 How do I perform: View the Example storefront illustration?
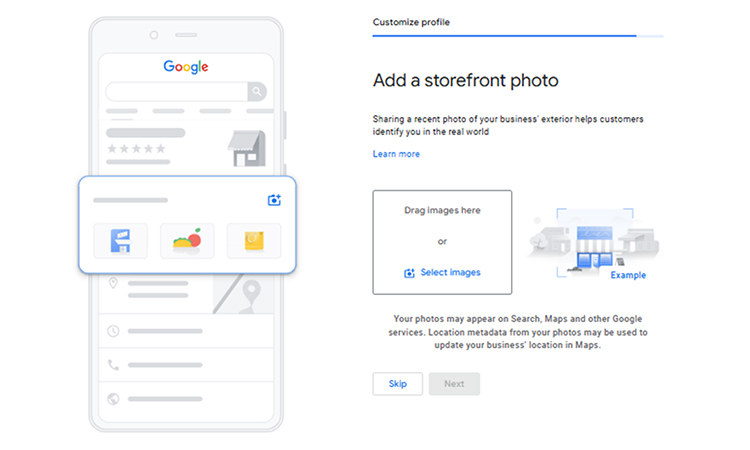coord(593,243)
